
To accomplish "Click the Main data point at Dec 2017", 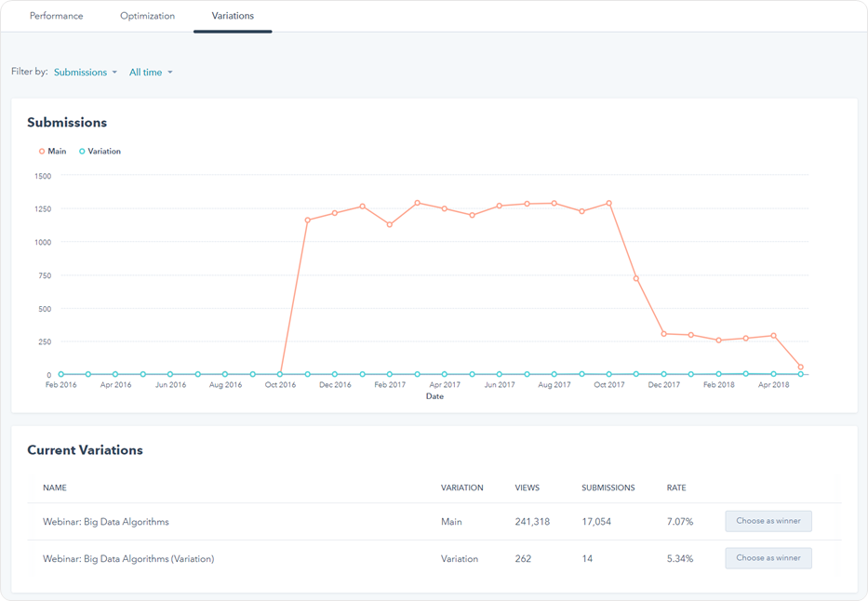I will coord(664,334).
